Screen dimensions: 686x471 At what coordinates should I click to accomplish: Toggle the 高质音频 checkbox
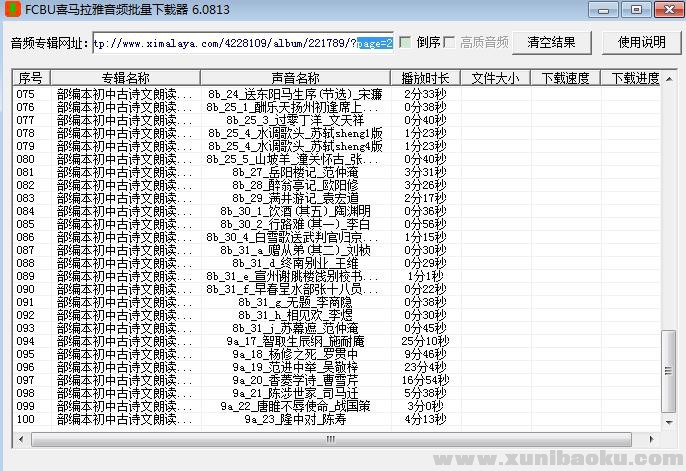pyautogui.click(x=450, y=43)
